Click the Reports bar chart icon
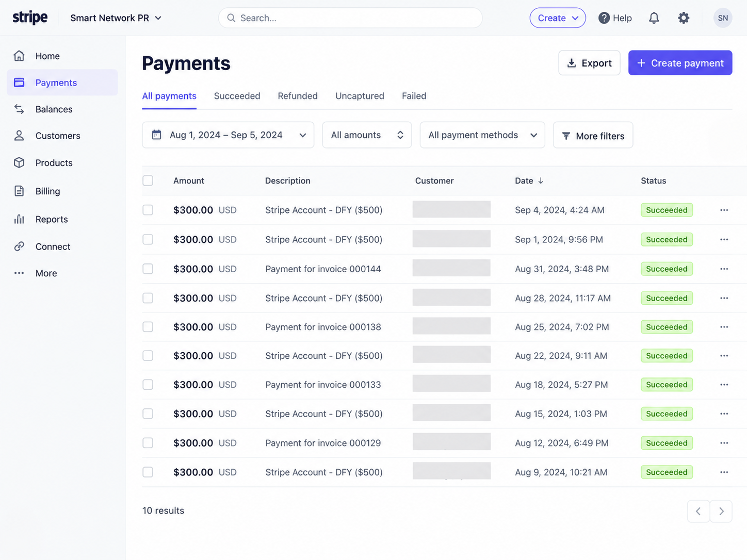747x560 pixels. tap(19, 219)
